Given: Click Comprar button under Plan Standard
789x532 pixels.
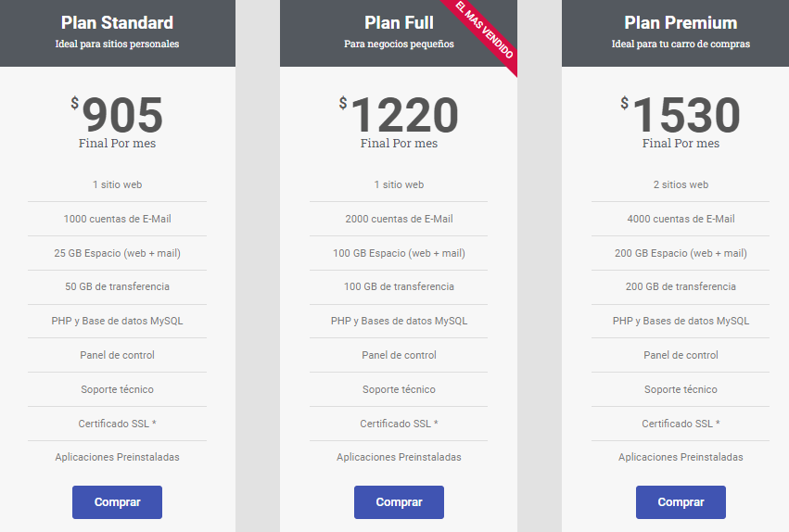Looking at the screenshot, I should (117, 501).
